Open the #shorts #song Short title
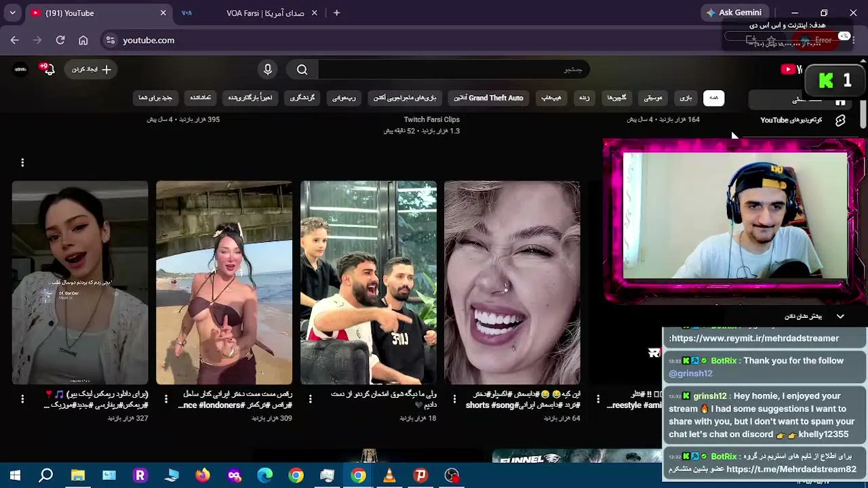This screenshot has height=488, width=868. tap(523, 399)
